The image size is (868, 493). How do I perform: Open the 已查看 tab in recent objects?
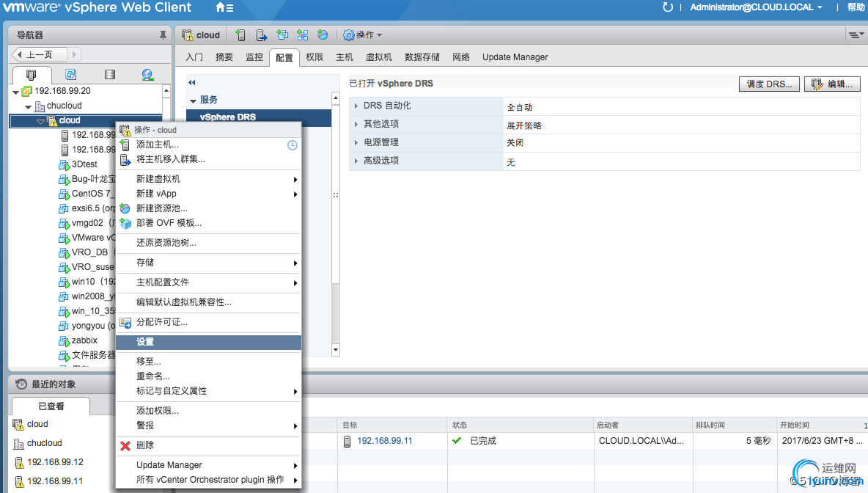coord(51,406)
